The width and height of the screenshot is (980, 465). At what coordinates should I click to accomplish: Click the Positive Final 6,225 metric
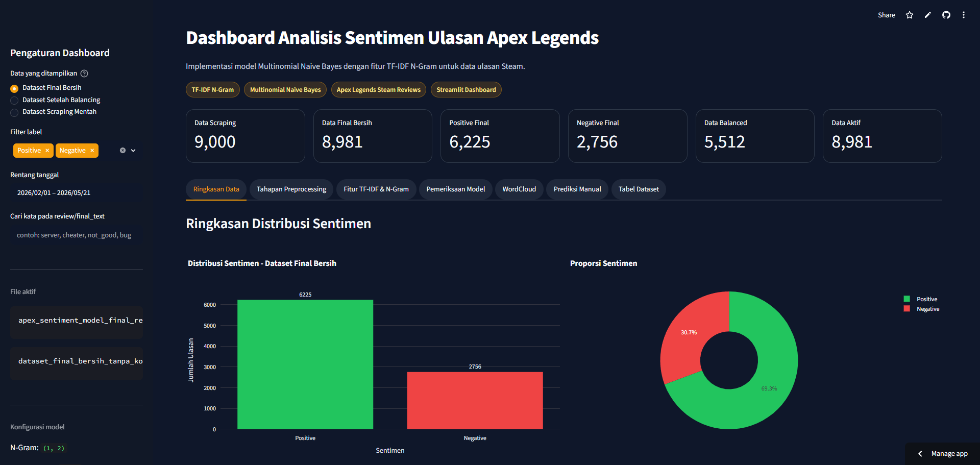pos(500,136)
